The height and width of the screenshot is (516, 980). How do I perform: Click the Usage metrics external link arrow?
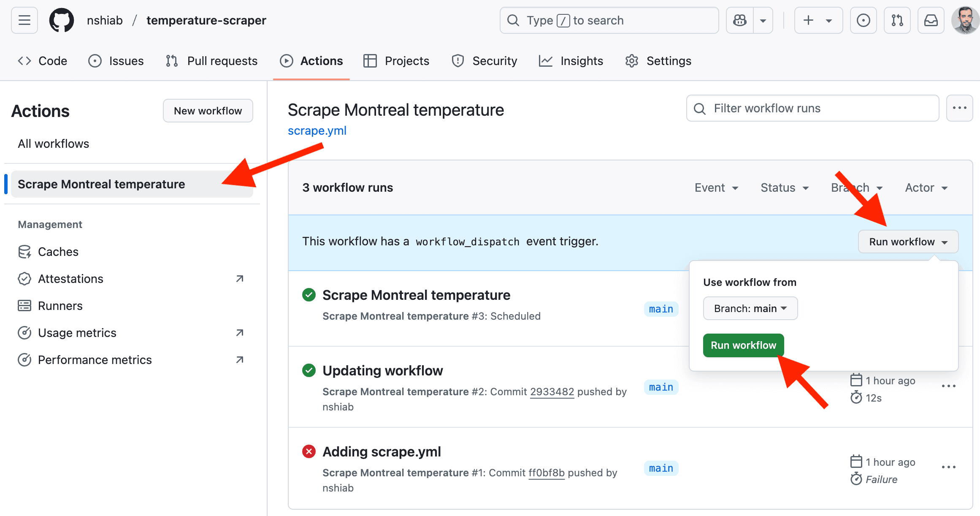pos(240,333)
